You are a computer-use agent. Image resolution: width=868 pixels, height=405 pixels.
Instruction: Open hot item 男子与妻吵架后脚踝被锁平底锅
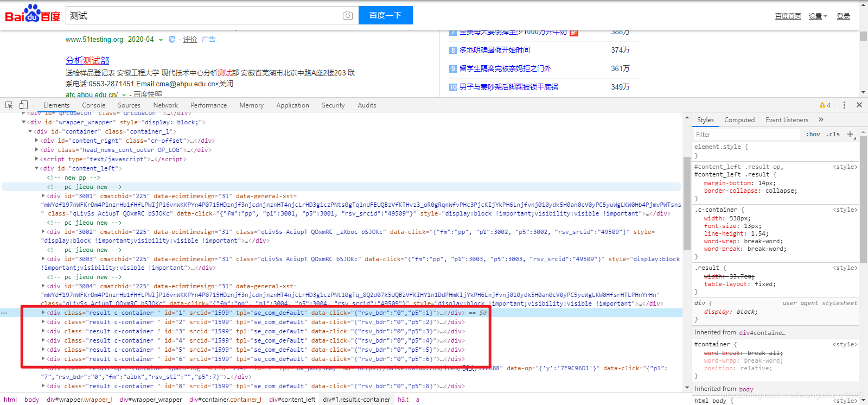pos(508,87)
